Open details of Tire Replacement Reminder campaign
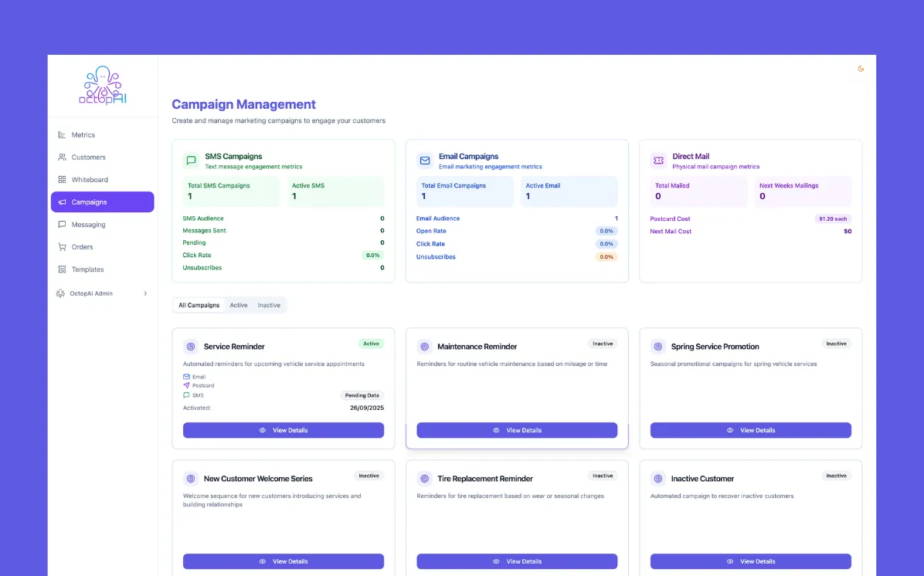The width and height of the screenshot is (924, 576). [x=517, y=561]
